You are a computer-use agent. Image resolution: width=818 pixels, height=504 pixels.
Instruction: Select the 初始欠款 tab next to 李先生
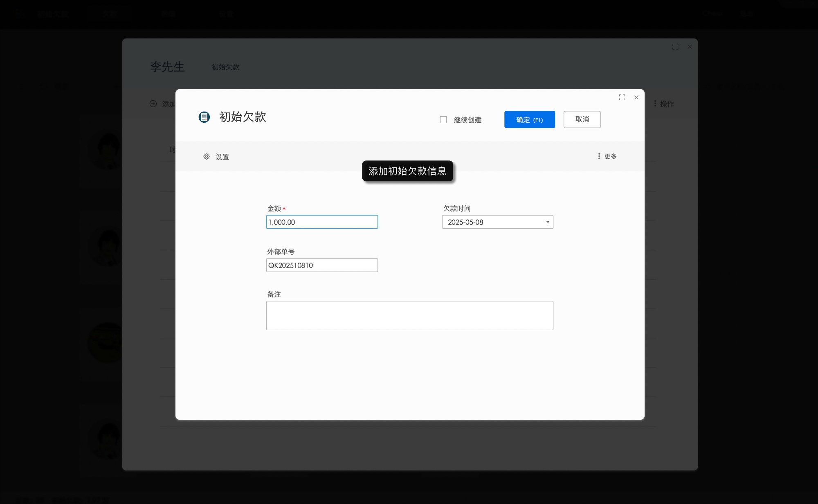(225, 67)
